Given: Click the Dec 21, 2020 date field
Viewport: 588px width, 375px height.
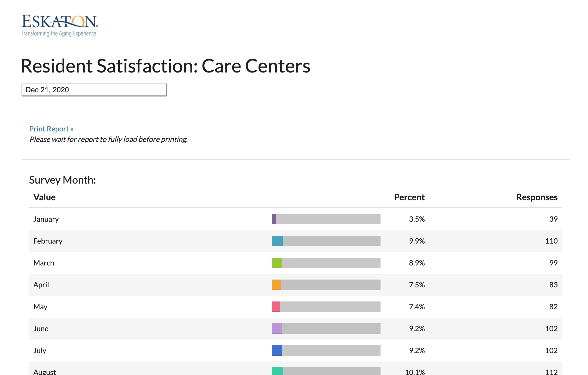Looking at the screenshot, I should coord(94,89).
